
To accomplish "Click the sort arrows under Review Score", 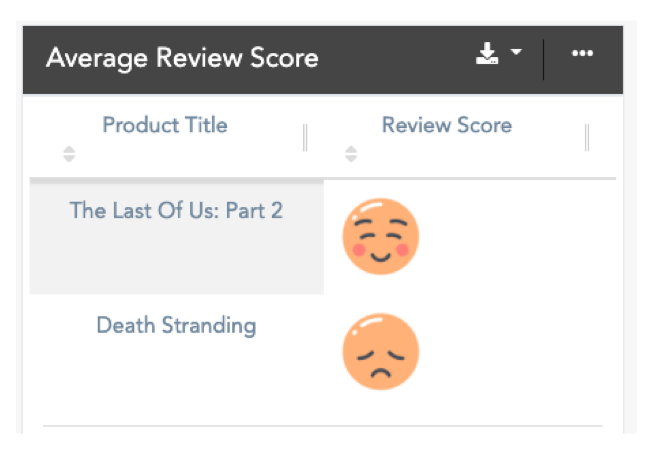I will click(x=350, y=154).
